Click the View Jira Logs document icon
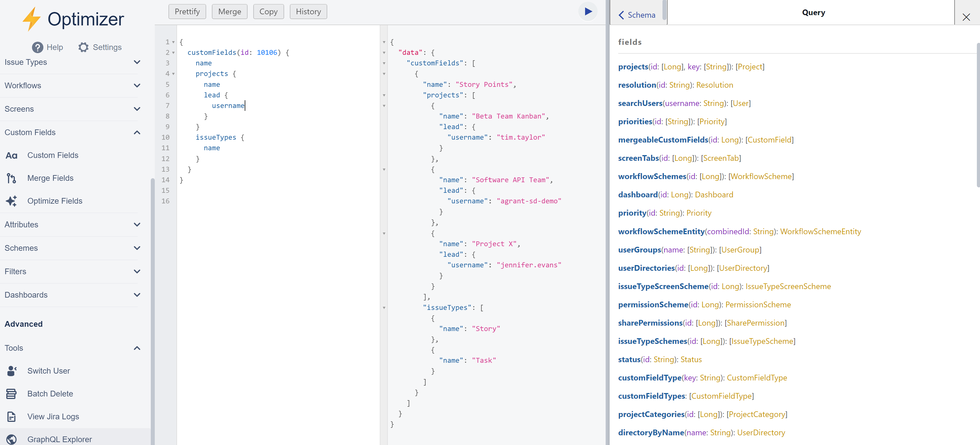Screen dimensions: 980x445 click(11, 416)
